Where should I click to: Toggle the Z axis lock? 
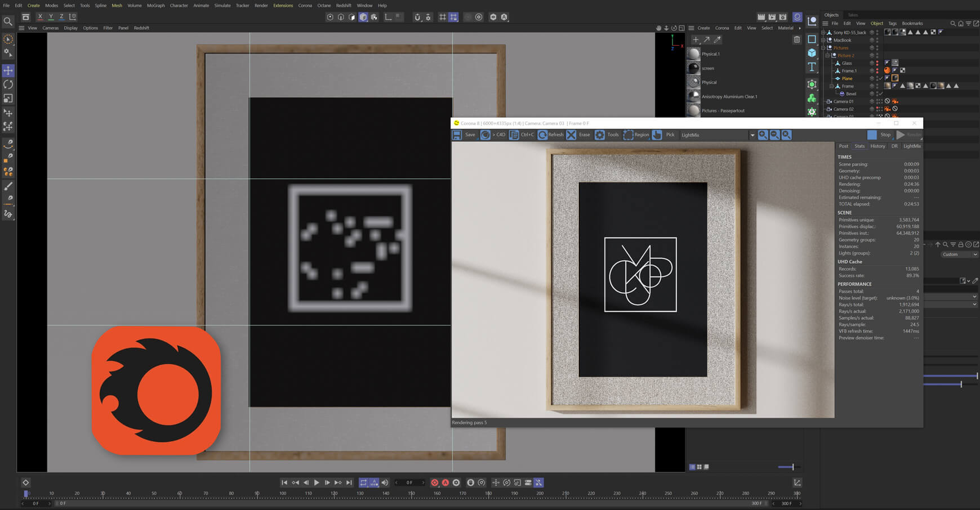point(61,17)
